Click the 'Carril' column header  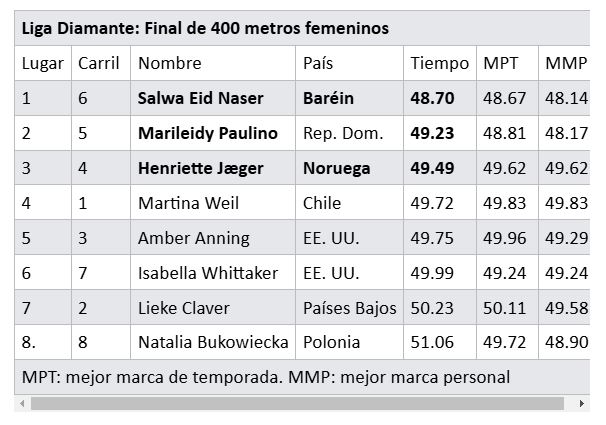(x=99, y=63)
